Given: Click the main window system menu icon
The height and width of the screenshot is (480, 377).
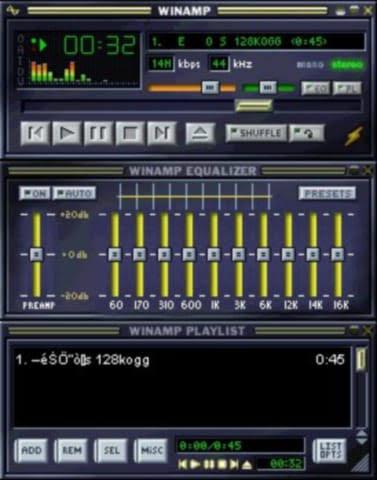Looking at the screenshot, I should (13, 10).
